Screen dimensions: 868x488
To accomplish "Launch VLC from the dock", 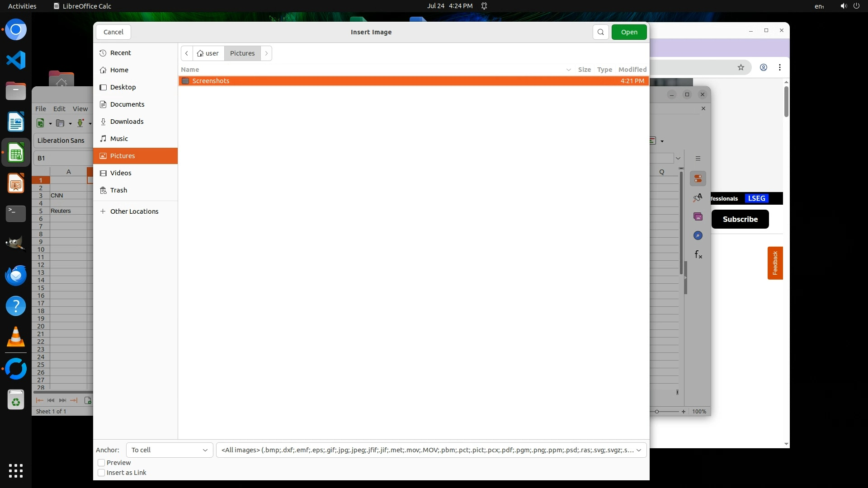I will point(16,337).
